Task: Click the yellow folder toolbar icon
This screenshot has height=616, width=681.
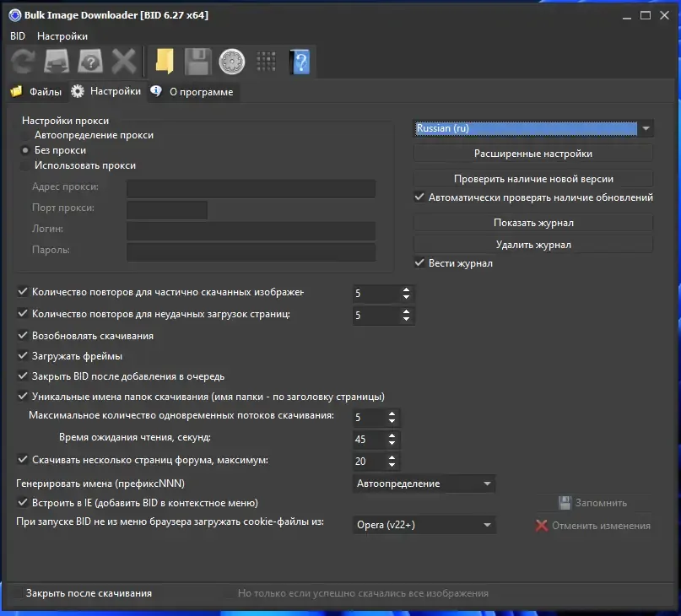Action: point(165,62)
